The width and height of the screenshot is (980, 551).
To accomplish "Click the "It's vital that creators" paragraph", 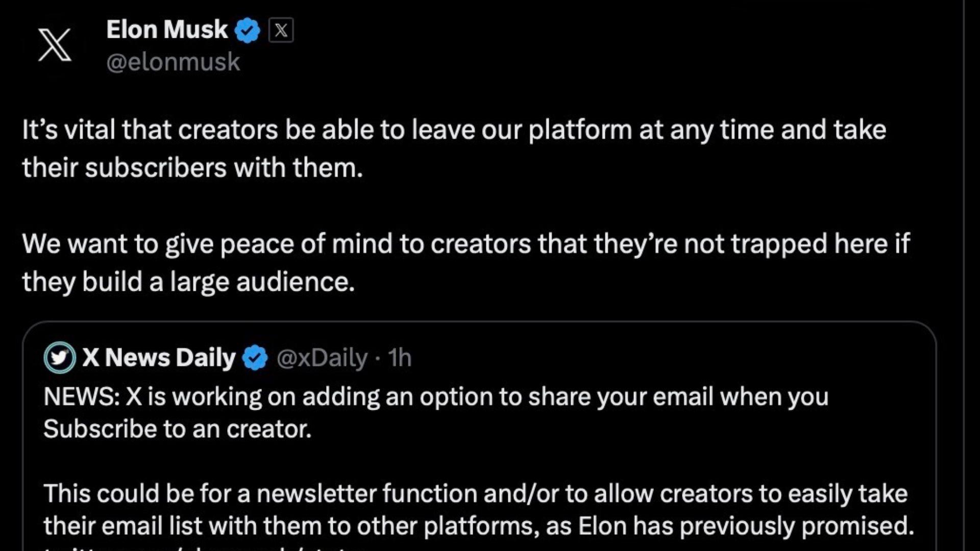I will point(454,130).
